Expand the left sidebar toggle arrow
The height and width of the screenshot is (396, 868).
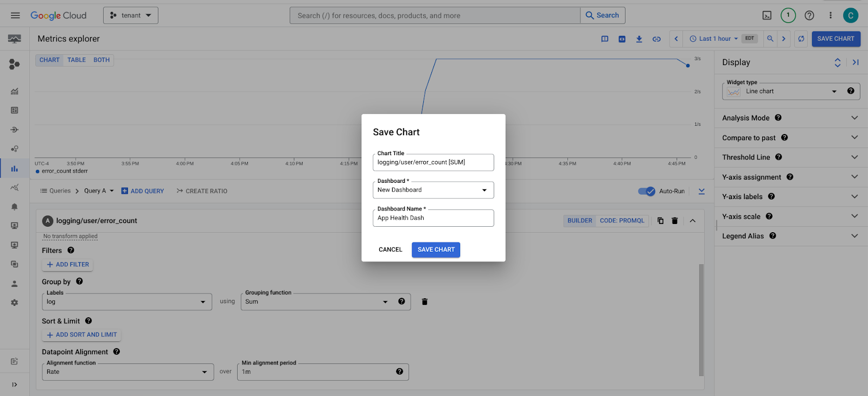pyautogui.click(x=15, y=385)
